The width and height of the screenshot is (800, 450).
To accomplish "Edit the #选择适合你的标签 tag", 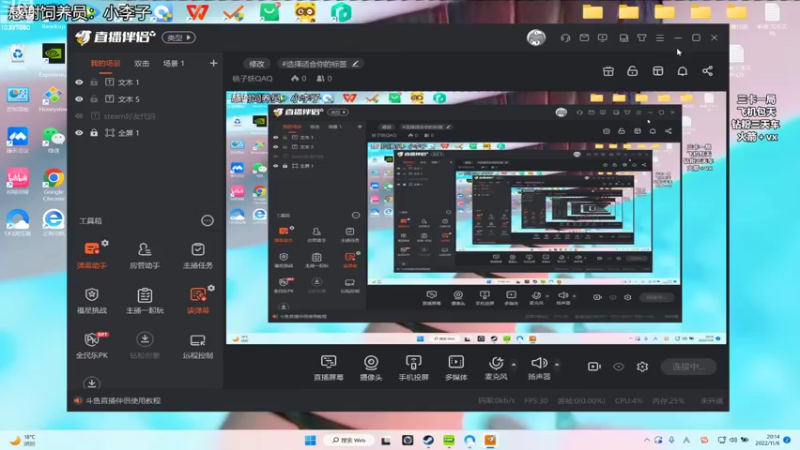I will (x=320, y=64).
